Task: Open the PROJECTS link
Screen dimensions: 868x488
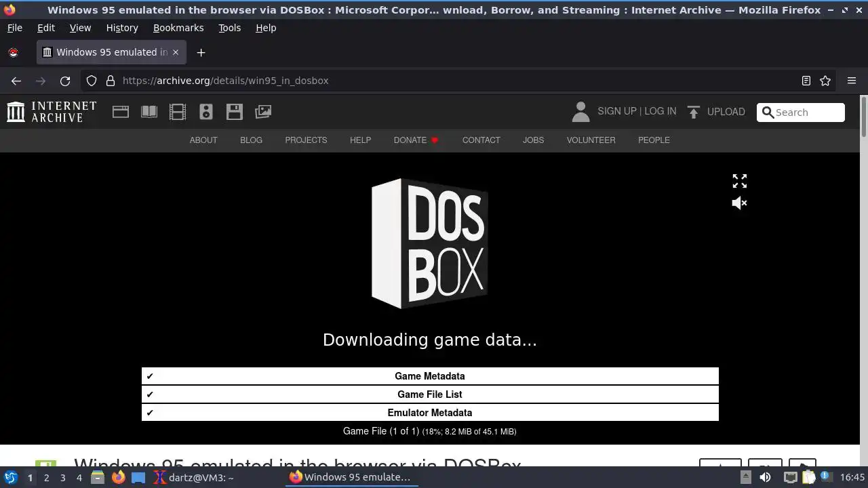Action: 306,140
